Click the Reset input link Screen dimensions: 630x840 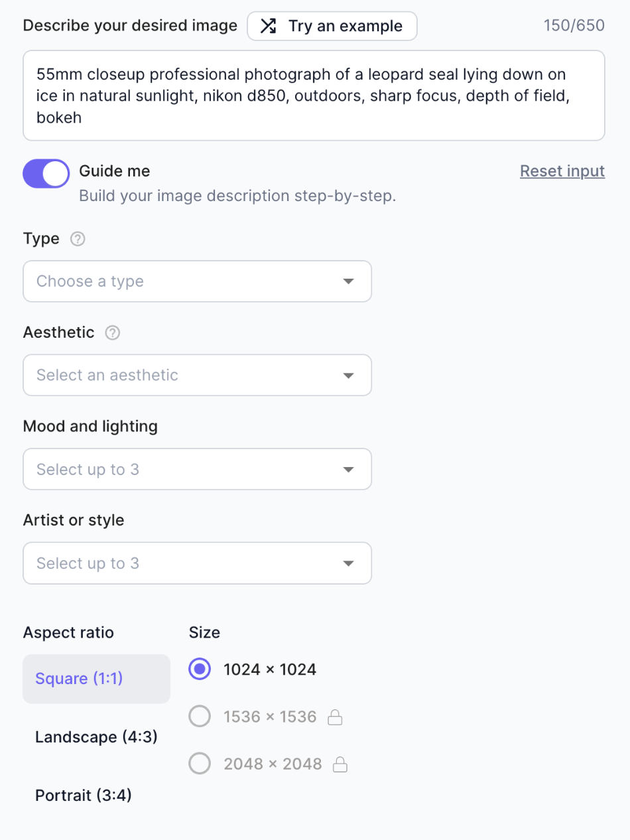pyautogui.click(x=562, y=171)
